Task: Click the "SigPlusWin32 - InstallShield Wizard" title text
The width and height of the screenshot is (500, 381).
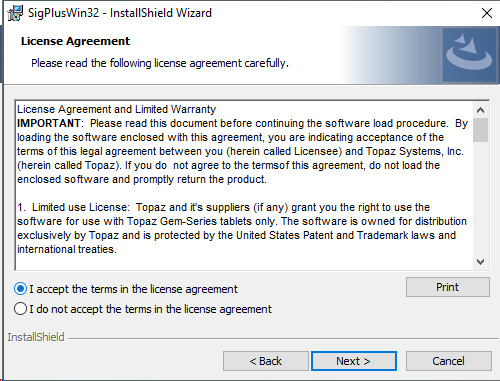Action: point(120,13)
